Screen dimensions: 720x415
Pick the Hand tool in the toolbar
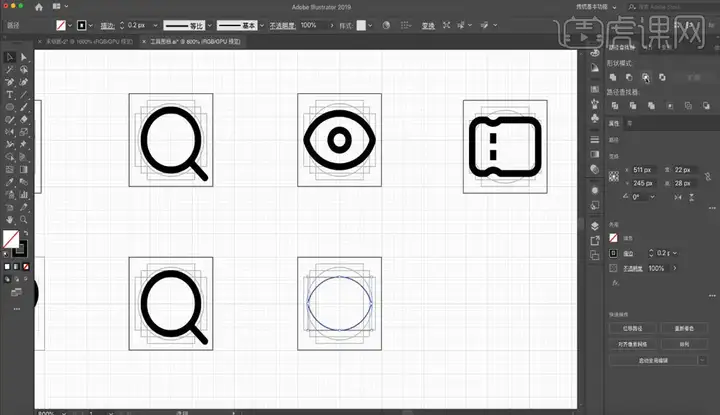click(x=9, y=219)
